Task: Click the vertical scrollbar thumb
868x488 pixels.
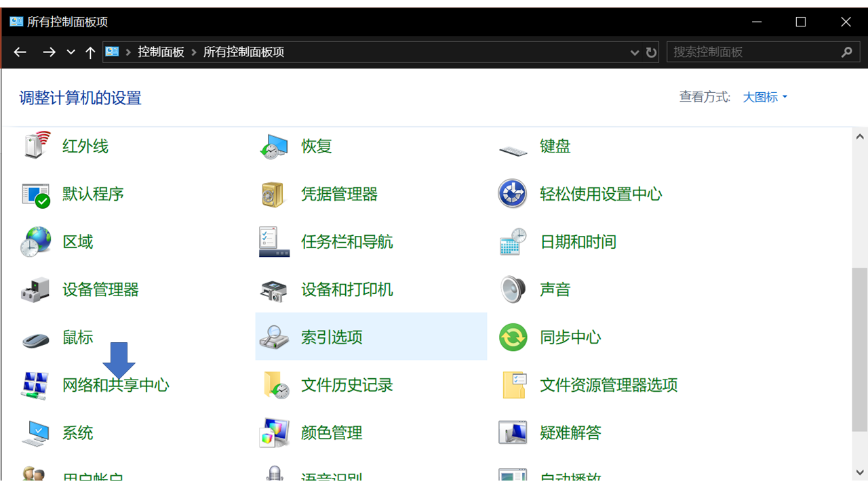Action: [859, 349]
